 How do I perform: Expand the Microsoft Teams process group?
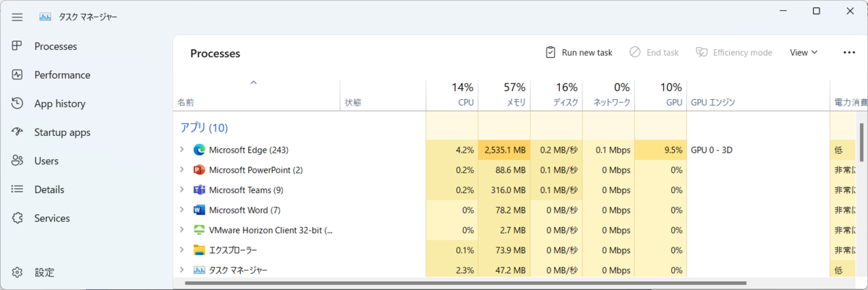(x=182, y=190)
